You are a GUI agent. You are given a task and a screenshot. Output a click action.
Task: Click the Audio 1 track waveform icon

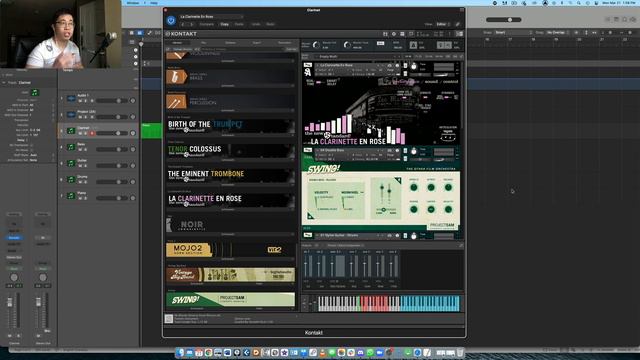pos(71,98)
